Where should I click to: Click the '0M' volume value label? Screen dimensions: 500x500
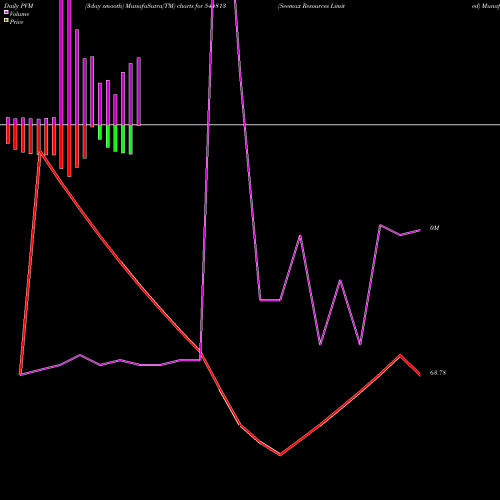pos(434,228)
